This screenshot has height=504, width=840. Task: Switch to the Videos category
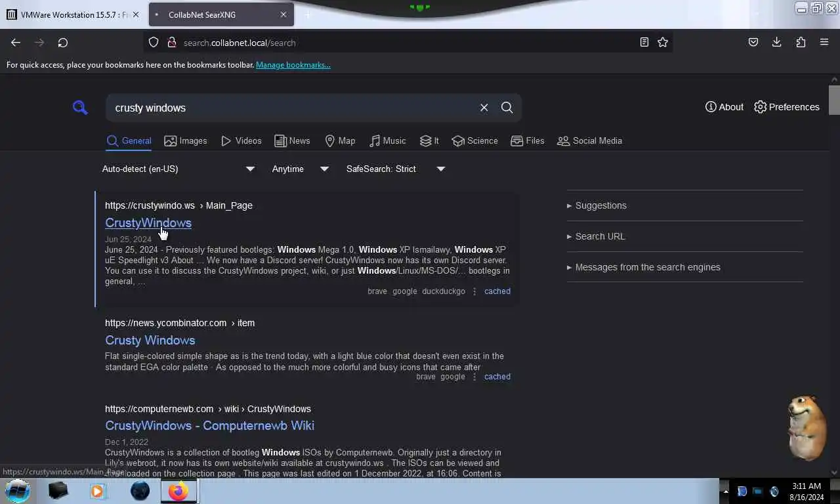[x=241, y=140]
